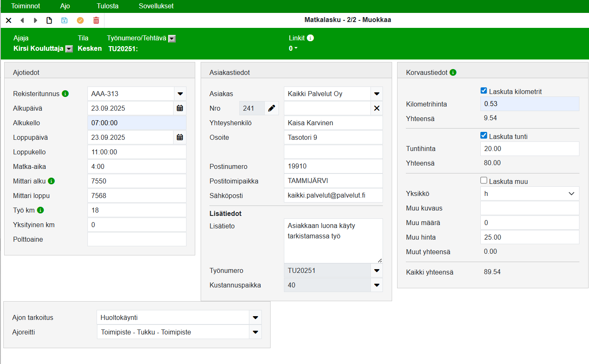Screen dimensions: 589x364
Task: Open the Tulosta menu
Action: point(107,6)
